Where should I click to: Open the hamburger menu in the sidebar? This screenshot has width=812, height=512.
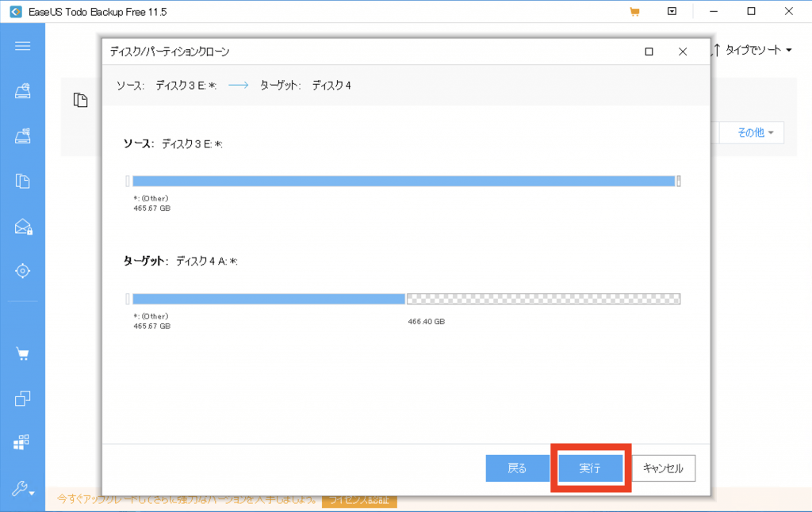click(22, 46)
